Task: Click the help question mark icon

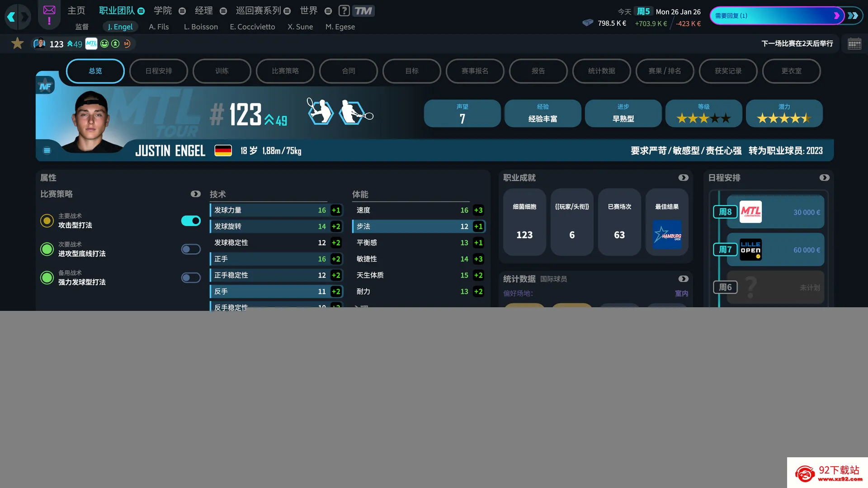Action: [344, 10]
